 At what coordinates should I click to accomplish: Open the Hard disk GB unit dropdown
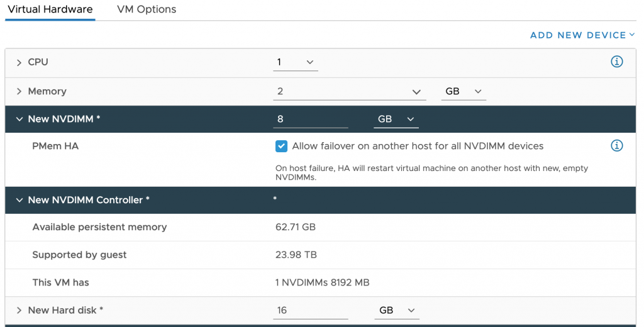tap(396, 311)
